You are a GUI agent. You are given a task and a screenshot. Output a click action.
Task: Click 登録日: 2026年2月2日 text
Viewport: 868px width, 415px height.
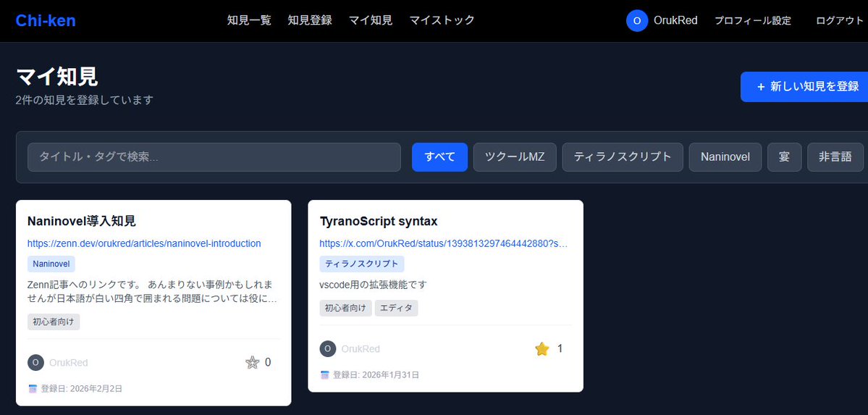click(81, 388)
